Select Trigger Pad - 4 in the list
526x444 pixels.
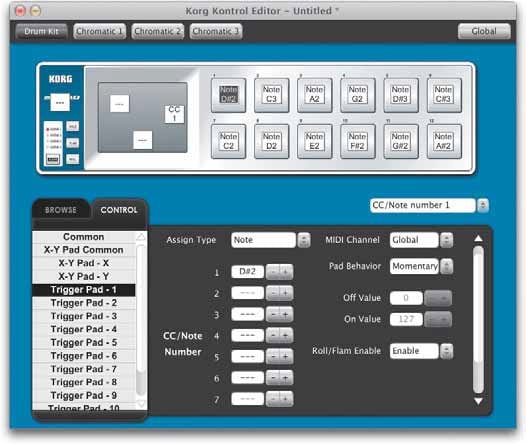pyautogui.click(x=84, y=329)
